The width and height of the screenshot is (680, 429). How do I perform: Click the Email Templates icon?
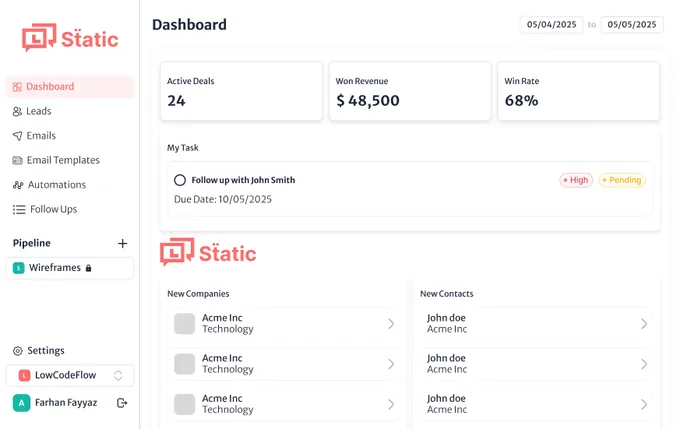pyautogui.click(x=17, y=160)
